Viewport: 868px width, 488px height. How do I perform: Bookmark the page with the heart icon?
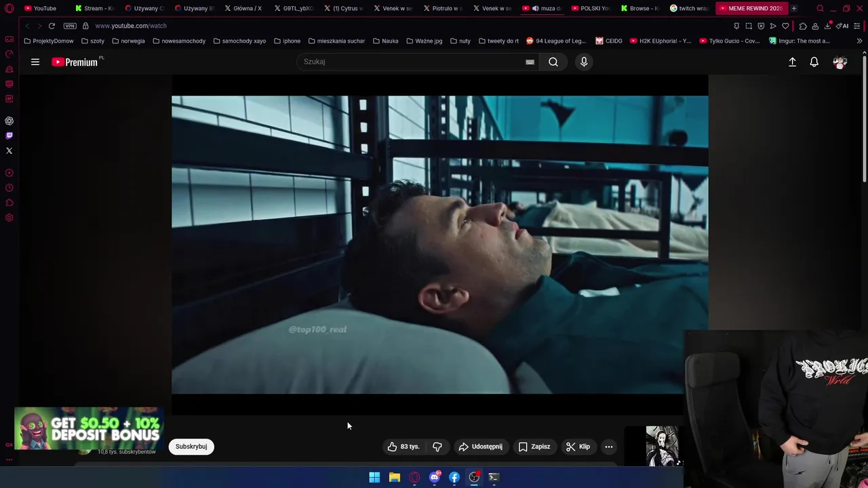[x=785, y=26]
